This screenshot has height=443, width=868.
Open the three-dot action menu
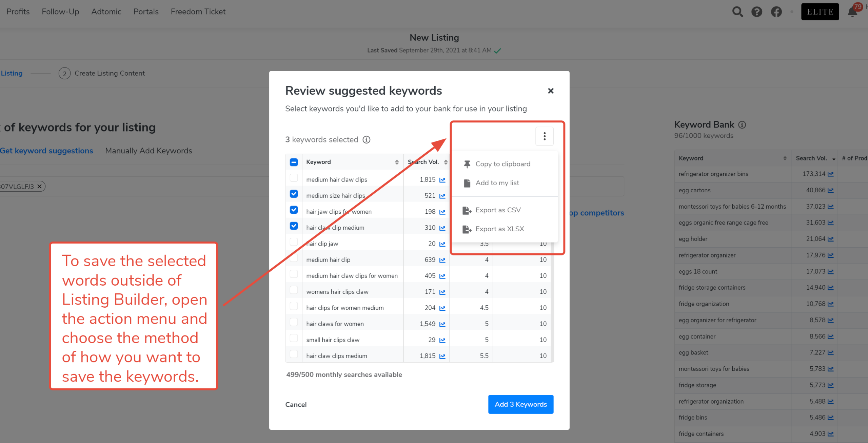pos(544,136)
